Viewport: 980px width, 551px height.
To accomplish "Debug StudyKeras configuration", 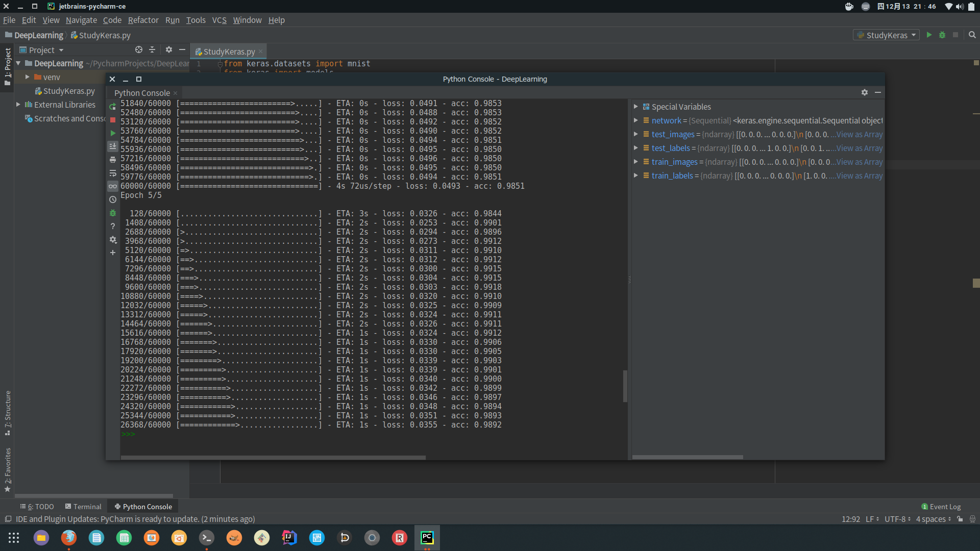I will click(942, 35).
